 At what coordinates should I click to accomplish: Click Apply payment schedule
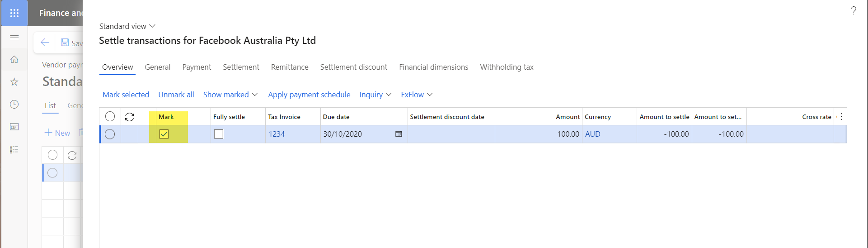point(309,95)
